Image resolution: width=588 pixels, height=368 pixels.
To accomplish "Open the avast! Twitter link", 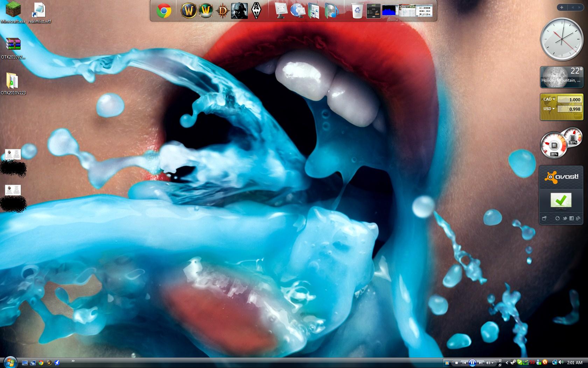I will coord(565,218).
